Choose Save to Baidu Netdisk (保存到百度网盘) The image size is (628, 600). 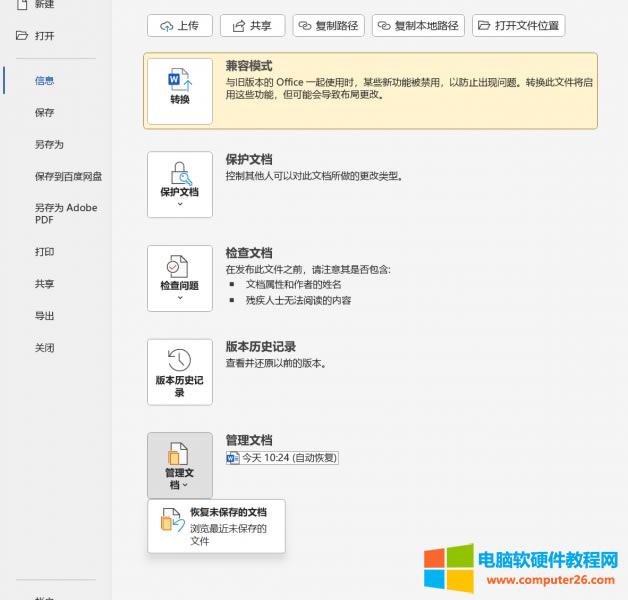click(x=68, y=176)
